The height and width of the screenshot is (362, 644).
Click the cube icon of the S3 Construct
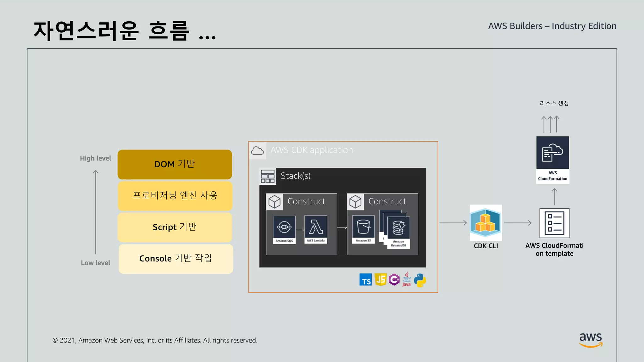(x=355, y=202)
